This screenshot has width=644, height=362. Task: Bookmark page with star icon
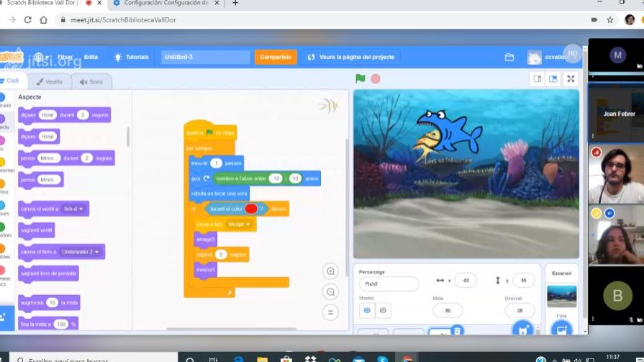click(610, 19)
